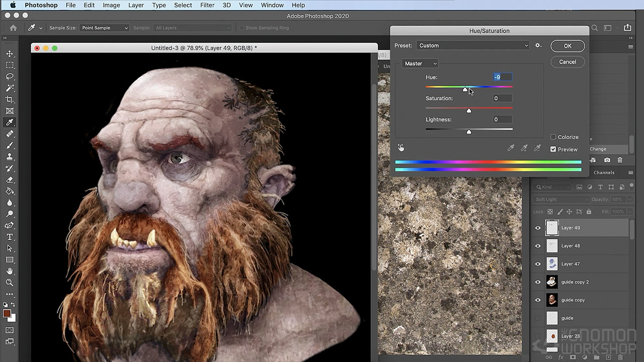Screen dimensions: 644x362
Task: Choose the Horizontal Type tool
Action: click(10, 237)
